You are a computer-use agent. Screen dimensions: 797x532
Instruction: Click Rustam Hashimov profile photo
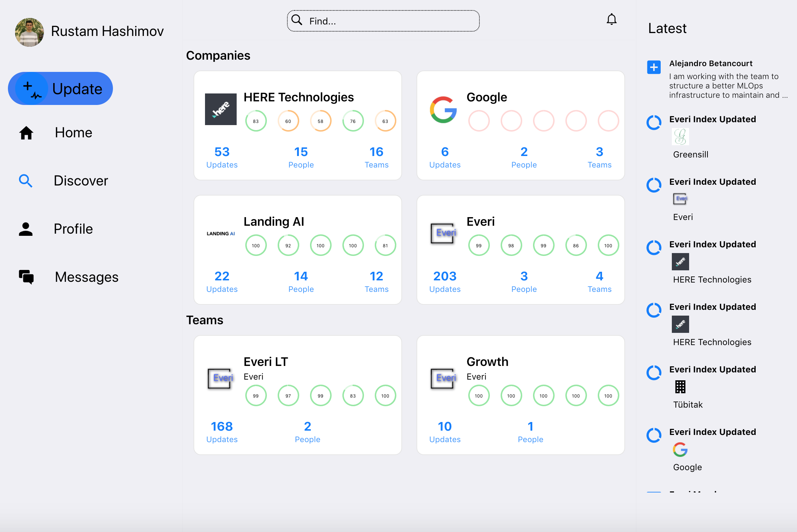coord(29,32)
